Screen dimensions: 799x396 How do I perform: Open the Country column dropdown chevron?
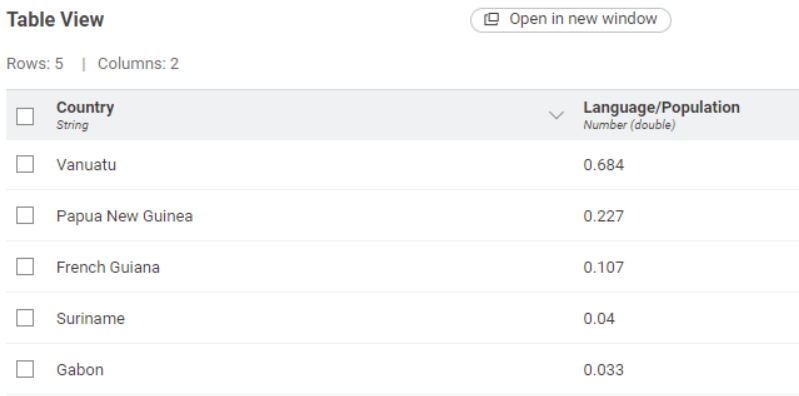556,115
